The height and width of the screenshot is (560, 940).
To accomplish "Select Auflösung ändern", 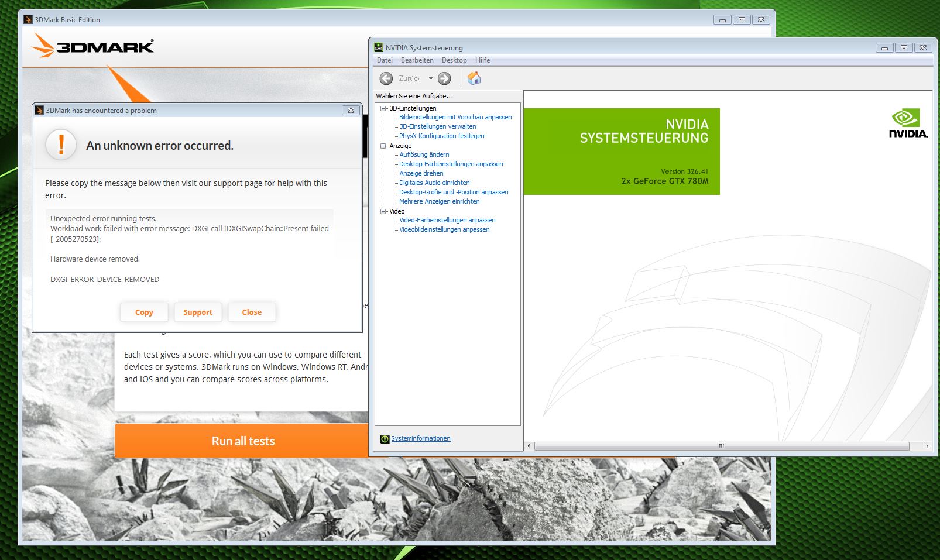I will pyautogui.click(x=424, y=154).
